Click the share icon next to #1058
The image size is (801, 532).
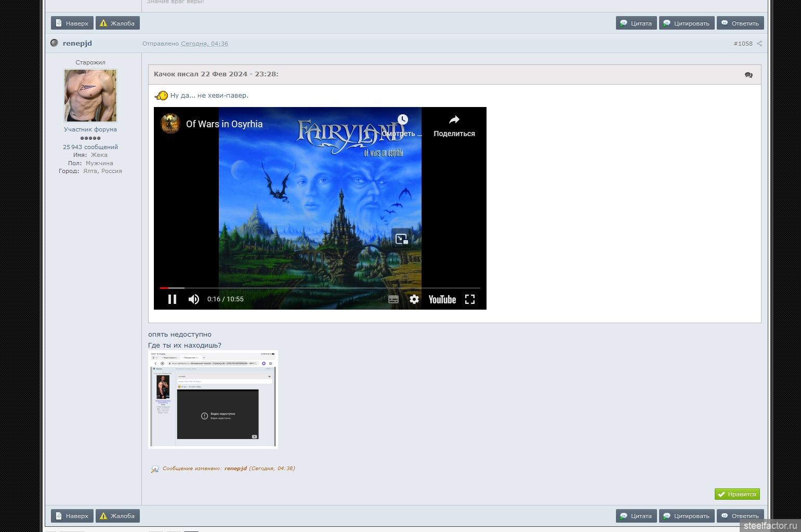[759, 44]
